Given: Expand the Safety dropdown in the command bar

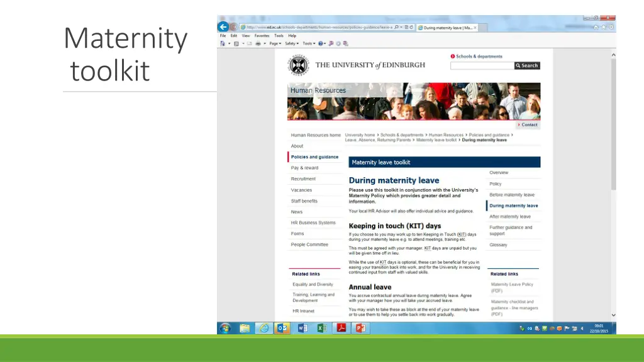Looking at the screenshot, I should point(292,43).
